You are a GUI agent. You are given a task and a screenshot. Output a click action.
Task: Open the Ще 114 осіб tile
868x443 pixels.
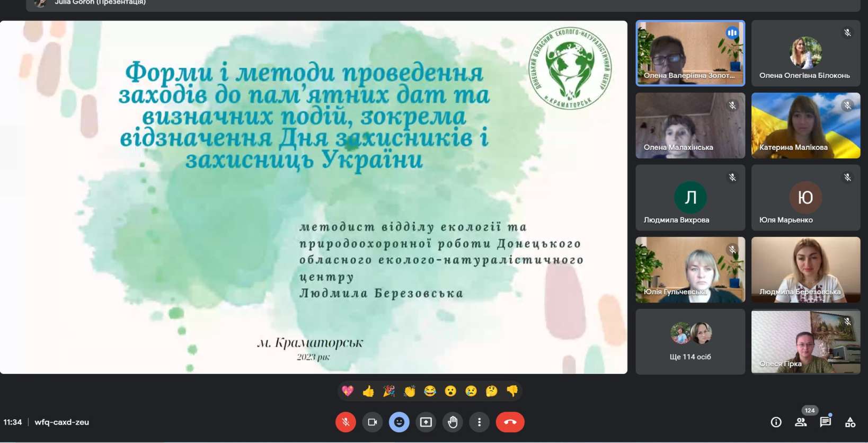(x=690, y=342)
